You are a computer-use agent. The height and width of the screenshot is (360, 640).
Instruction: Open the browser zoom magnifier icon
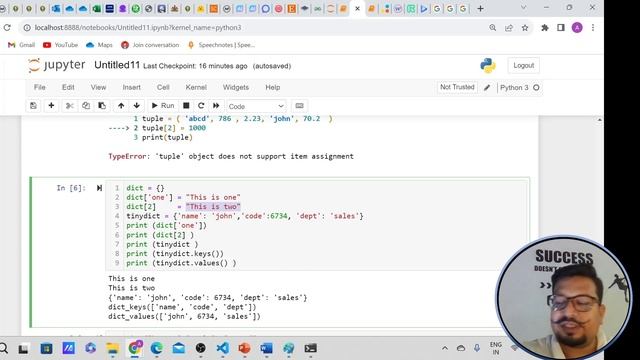tap(493, 28)
